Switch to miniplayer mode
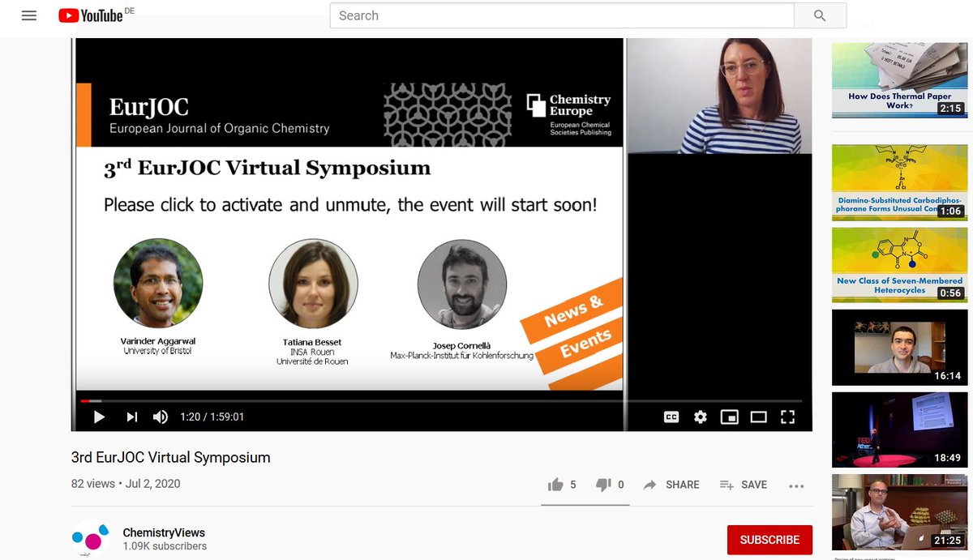The image size is (973, 560). coord(730,417)
